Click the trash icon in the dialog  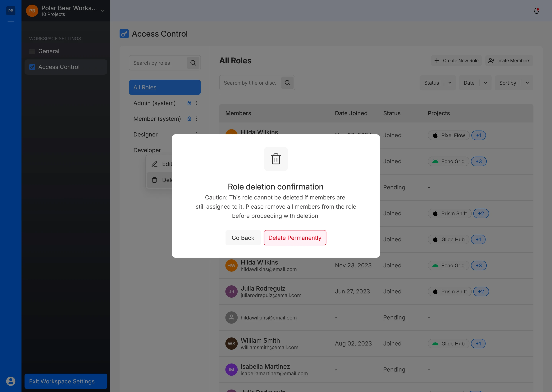276,159
